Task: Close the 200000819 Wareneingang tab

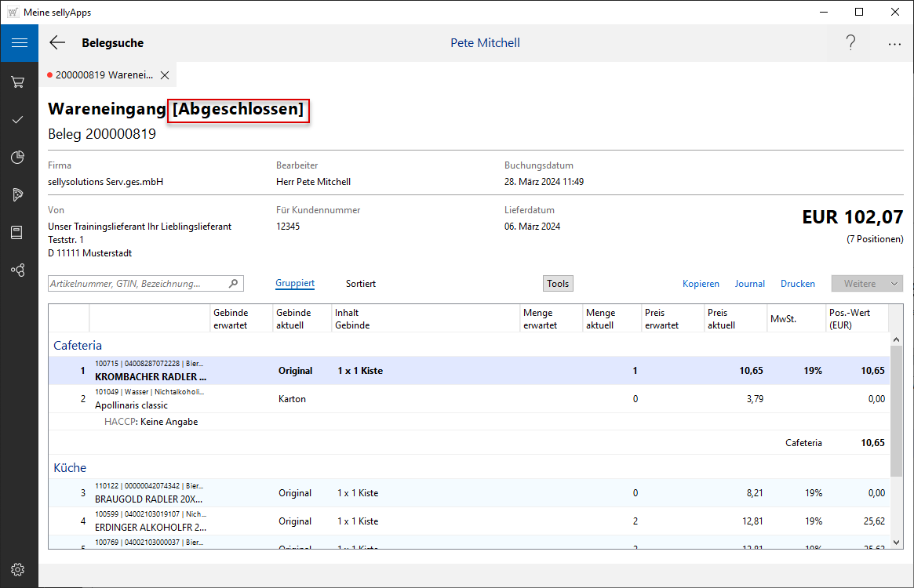Action: coord(165,75)
